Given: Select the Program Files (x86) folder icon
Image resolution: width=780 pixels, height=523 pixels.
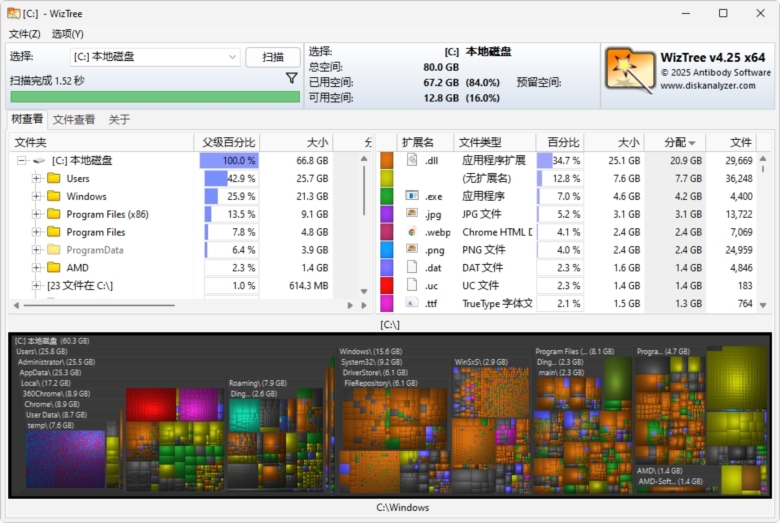Looking at the screenshot, I should tap(54, 214).
